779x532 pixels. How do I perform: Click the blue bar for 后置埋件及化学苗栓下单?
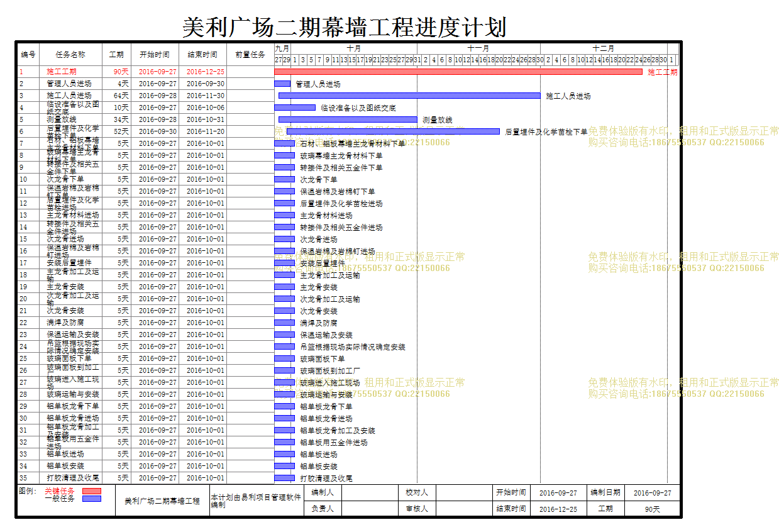pyautogui.click(x=393, y=131)
